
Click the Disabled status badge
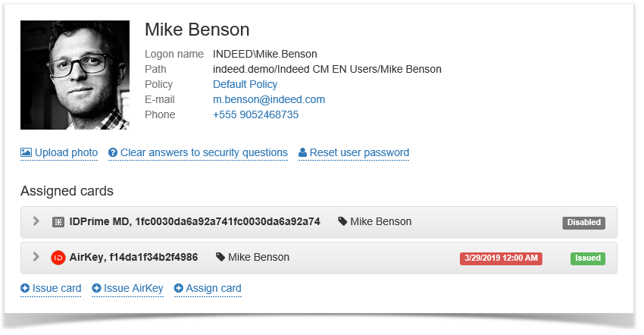click(583, 223)
